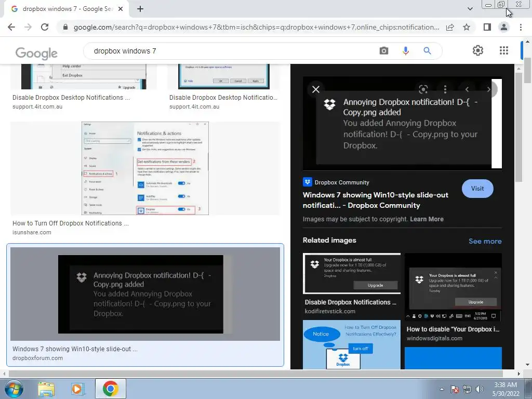View site information via the lock icon

pyautogui.click(x=65, y=27)
